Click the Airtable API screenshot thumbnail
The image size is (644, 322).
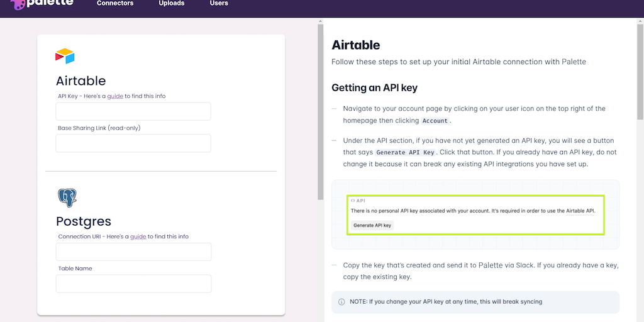point(475,214)
